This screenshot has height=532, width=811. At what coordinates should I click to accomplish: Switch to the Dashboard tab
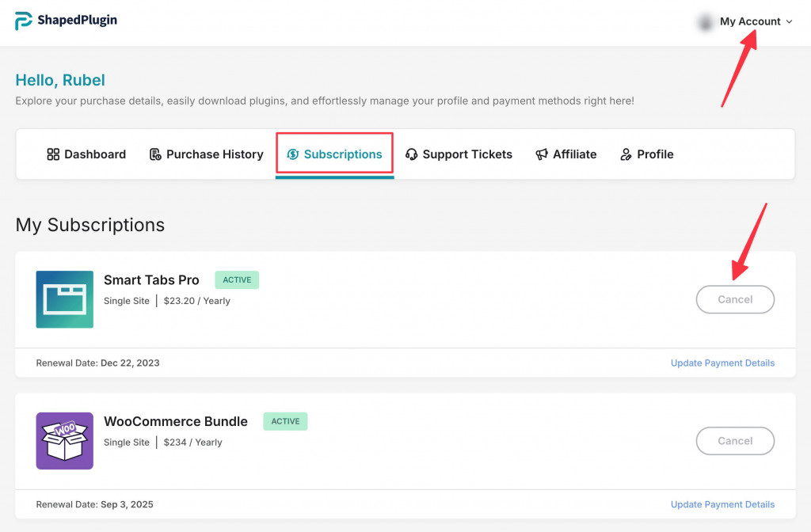pos(86,154)
